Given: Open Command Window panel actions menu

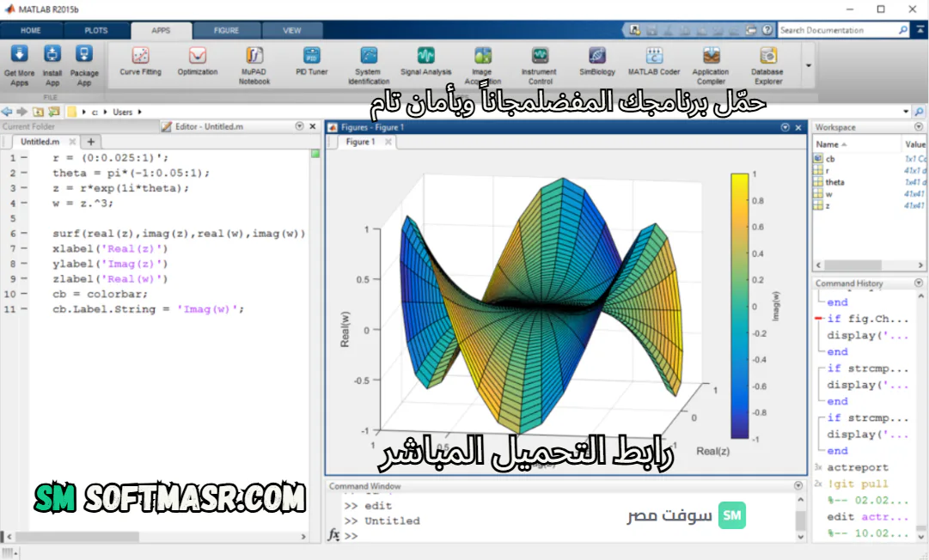Looking at the screenshot, I should pos(798,485).
